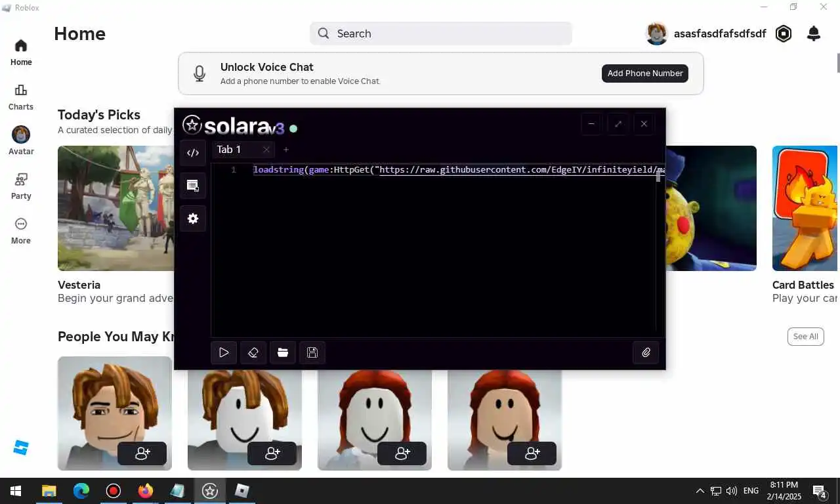Open the script list panel icon

coord(193,186)
